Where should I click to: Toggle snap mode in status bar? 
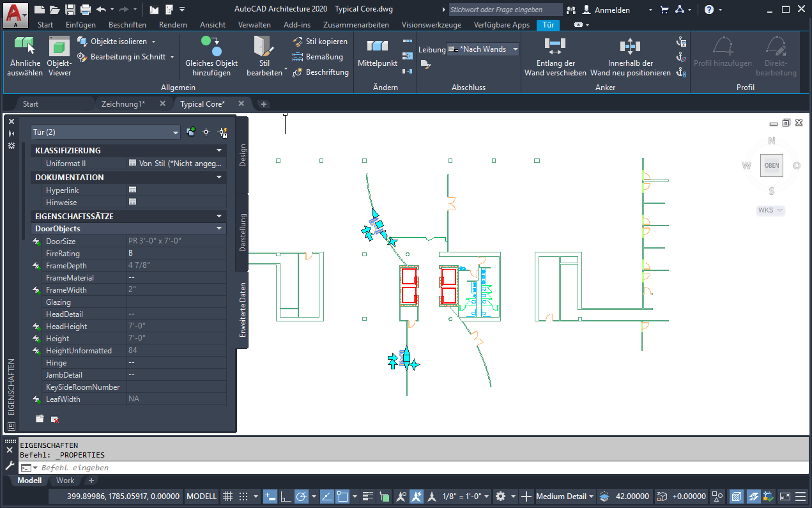click(x=243, y=496)
